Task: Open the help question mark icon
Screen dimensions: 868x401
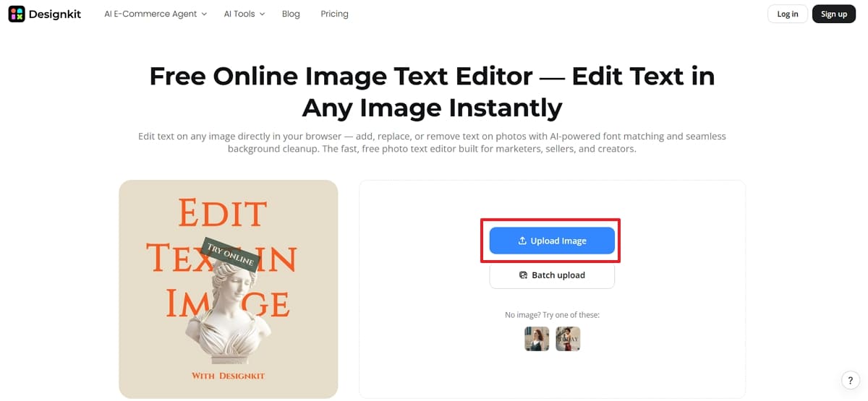Action: 851,381
